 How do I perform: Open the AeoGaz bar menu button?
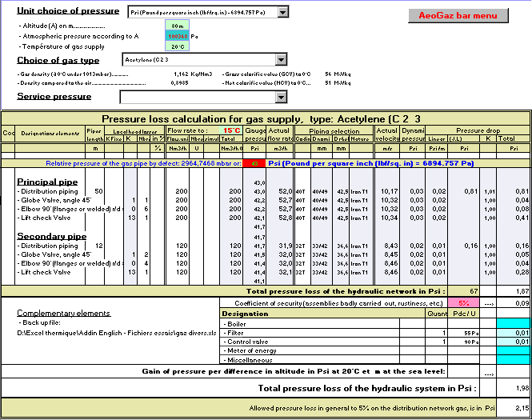click(458, 16)
